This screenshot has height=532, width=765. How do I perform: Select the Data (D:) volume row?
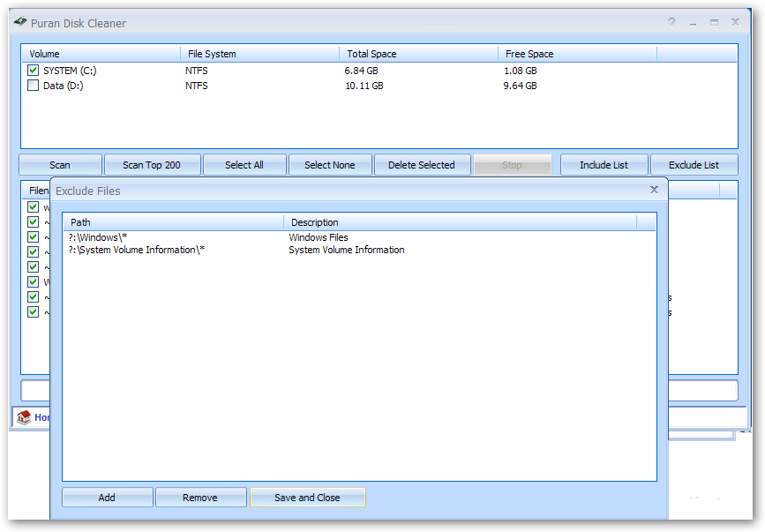(x=379, y=86)
